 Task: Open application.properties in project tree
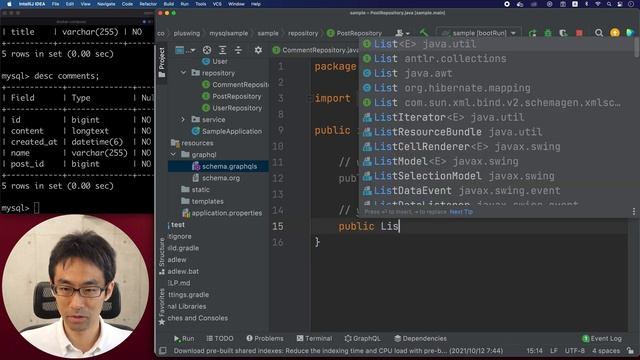point(222,213)
